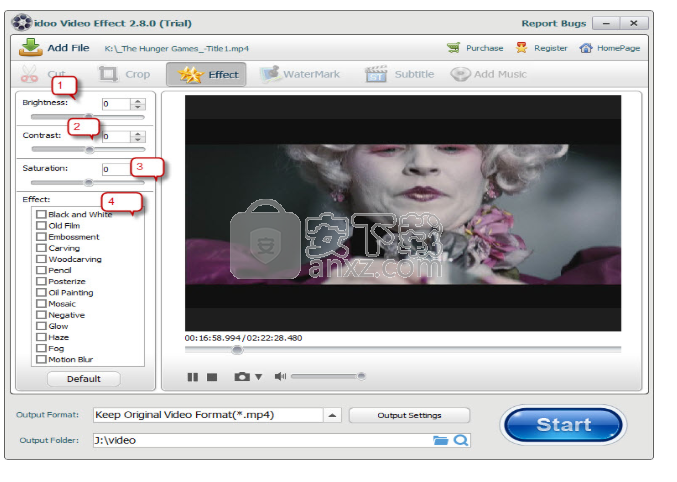Toggle the Oil Painting effect checkbox
The height and width of the screenshot is (482, 677).
[x=41, y=293]
